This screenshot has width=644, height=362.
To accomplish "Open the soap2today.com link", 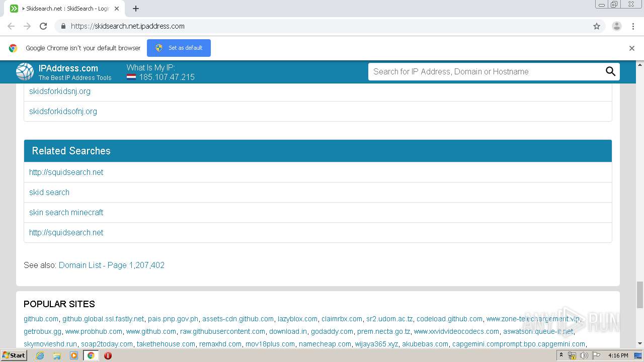I will (107, 344).
